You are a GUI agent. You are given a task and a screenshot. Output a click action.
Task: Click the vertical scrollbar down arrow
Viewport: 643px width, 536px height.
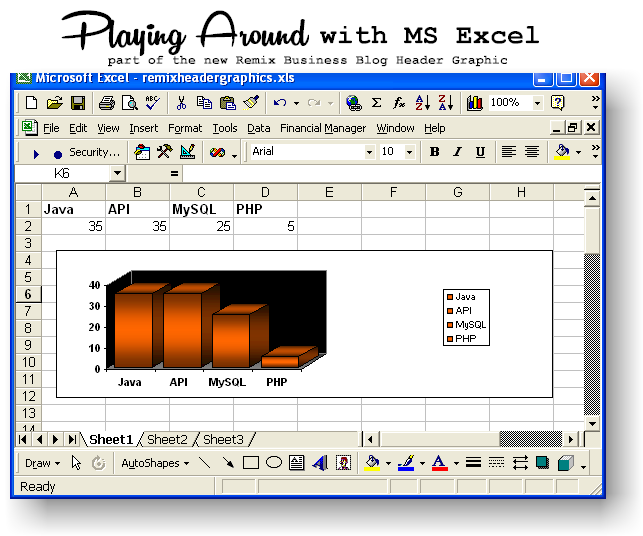pyautogui.click(x=592, y=424)
